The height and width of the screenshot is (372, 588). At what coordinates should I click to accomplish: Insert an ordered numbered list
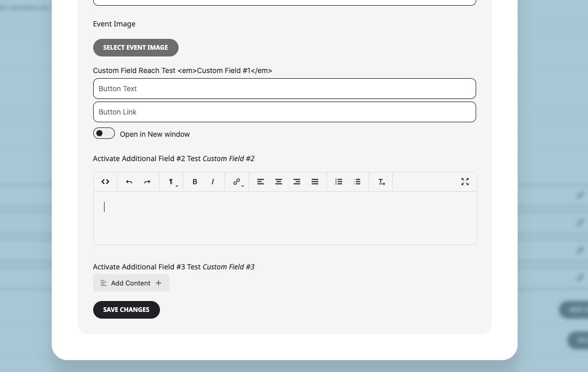pos(357,181)
